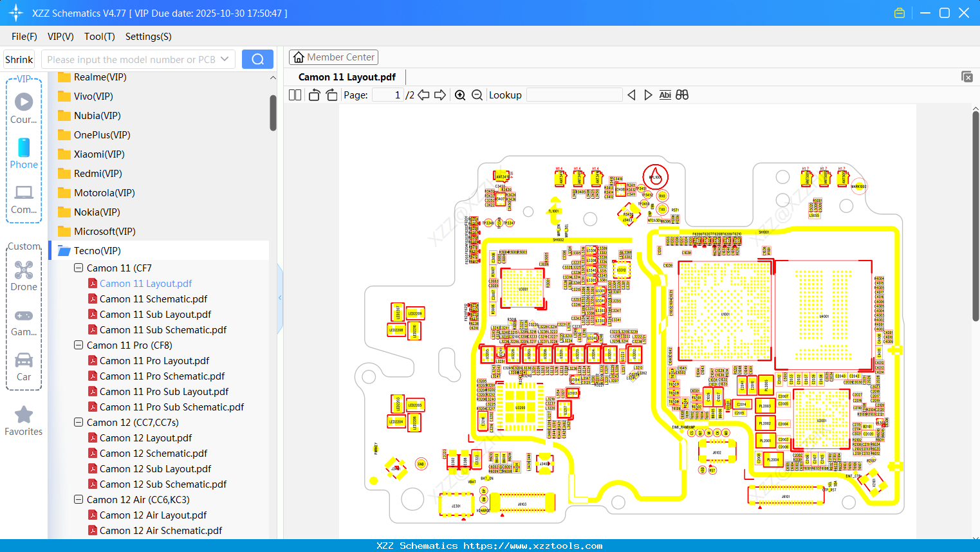
Task: Open the Courses section in the sidebar
Action: click(24, 108)
